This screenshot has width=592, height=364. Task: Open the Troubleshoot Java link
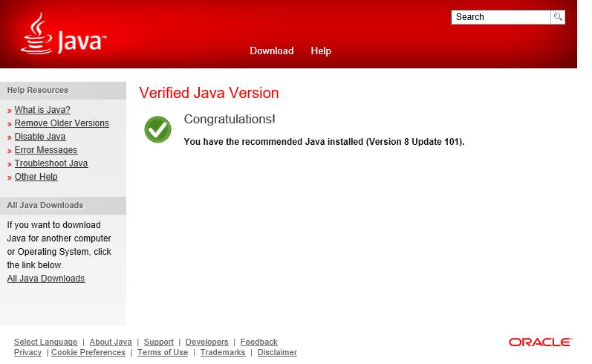coord(51,163)
